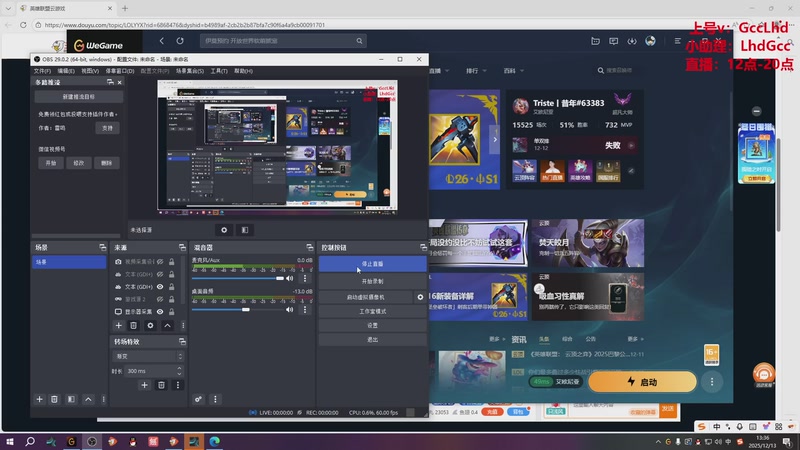The width and height of the screenshot is (800, 450).
Task: Click the 开始录制 start recording button
Action: click(x=372, y=281)
